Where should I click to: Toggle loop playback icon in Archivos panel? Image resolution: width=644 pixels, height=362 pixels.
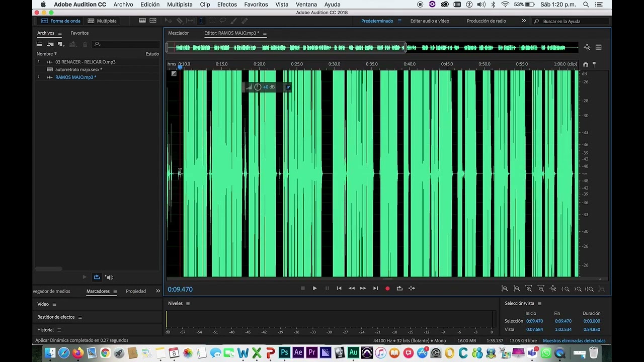97,277
